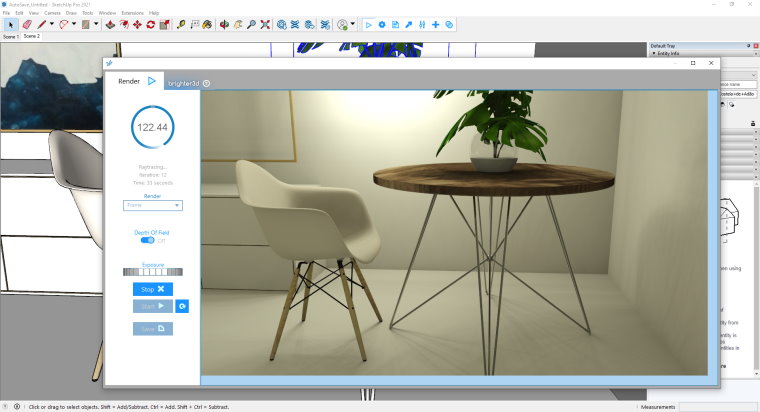Open the Render mode dropdown
This screenshot has height=412, width=760.
pos(152,205)
